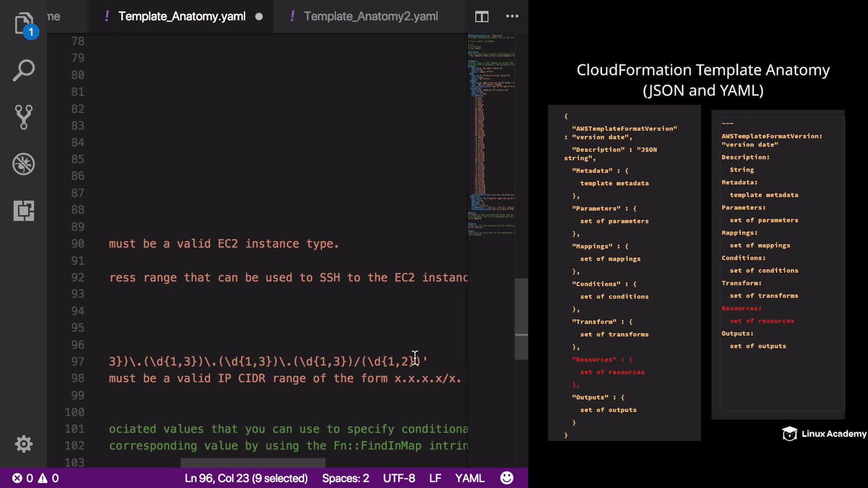
Task: Open the Extensions view
Action: pos(24,211)
